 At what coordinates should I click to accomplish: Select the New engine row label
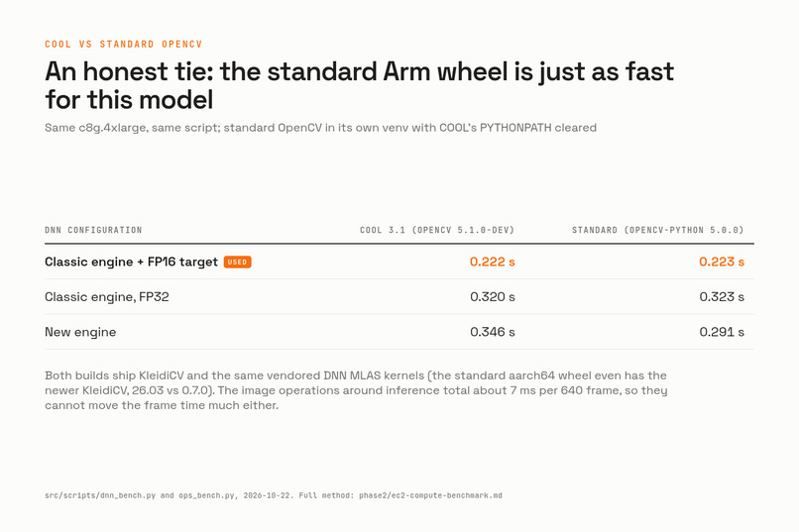click(x=80, y=332)
